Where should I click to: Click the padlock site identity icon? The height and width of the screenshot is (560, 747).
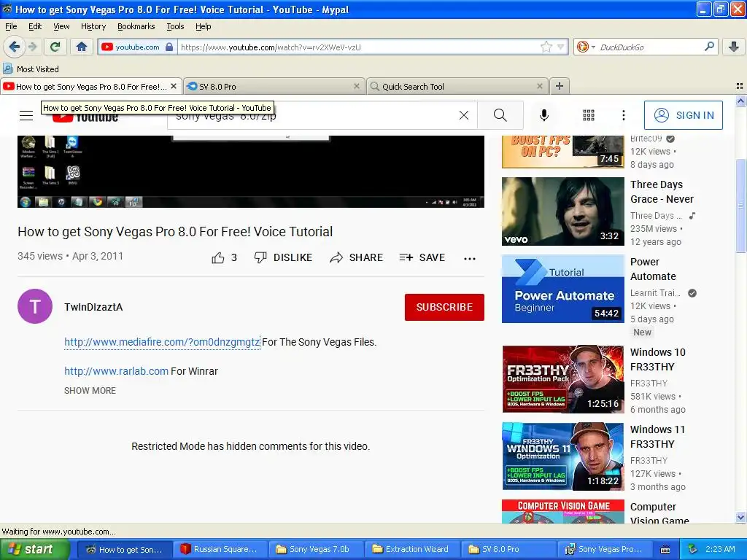tap(169, 47)
